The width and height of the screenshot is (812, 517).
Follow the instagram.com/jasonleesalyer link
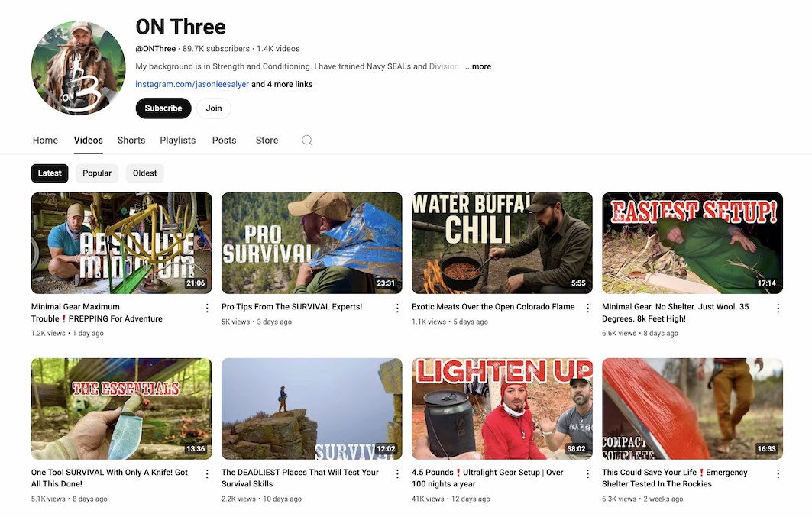192,85
